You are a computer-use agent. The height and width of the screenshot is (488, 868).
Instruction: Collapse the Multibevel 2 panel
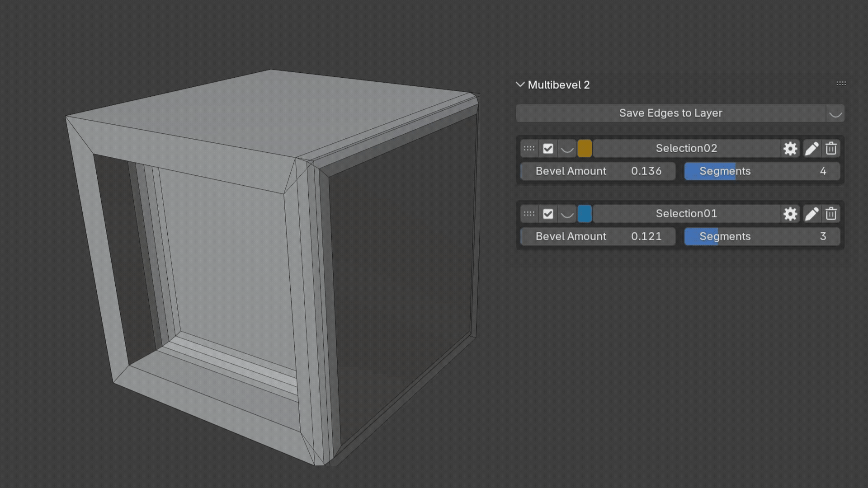(520, 84)
